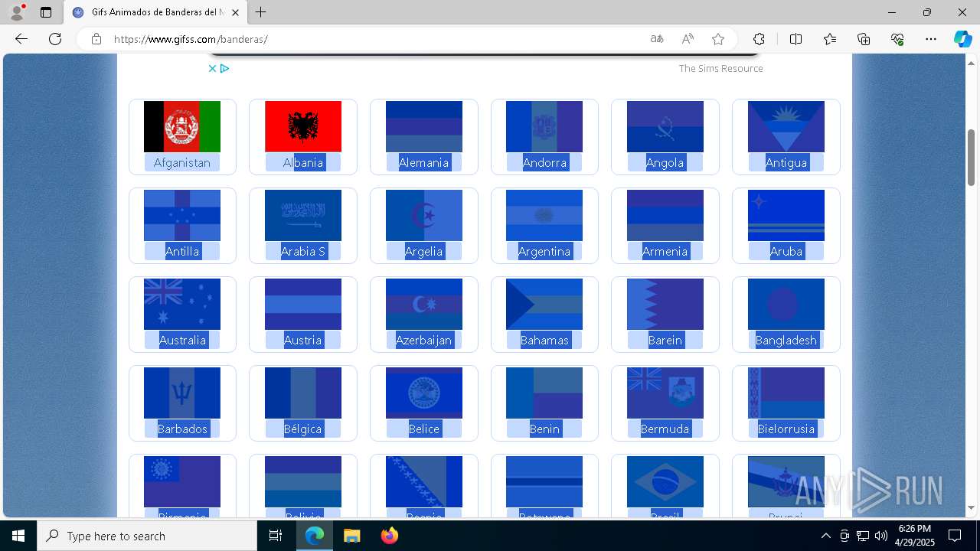Viewport: 980px width, 551px height.
Task: Click the Austria label link
Action: click(303, 340)
